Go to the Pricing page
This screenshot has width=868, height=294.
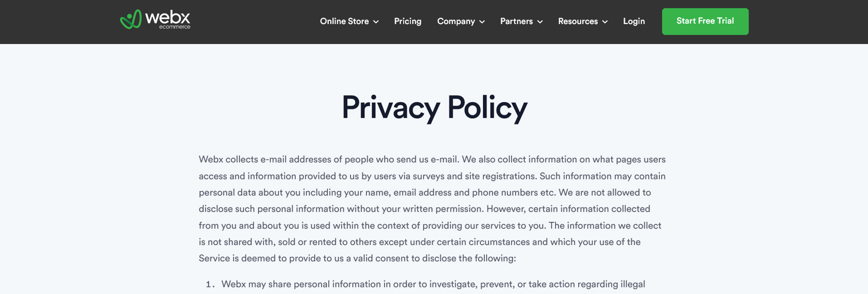coord(407,21)
